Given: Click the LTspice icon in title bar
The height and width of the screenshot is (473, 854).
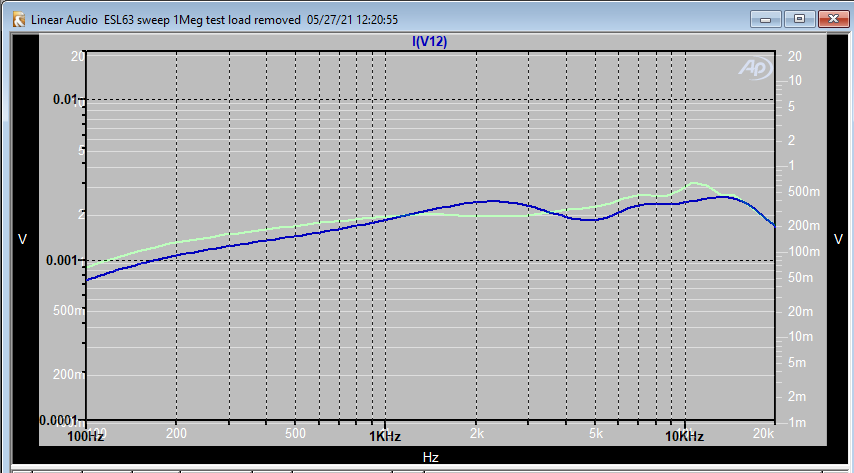Looking at the screenshot, I should [x=19, y=20].
